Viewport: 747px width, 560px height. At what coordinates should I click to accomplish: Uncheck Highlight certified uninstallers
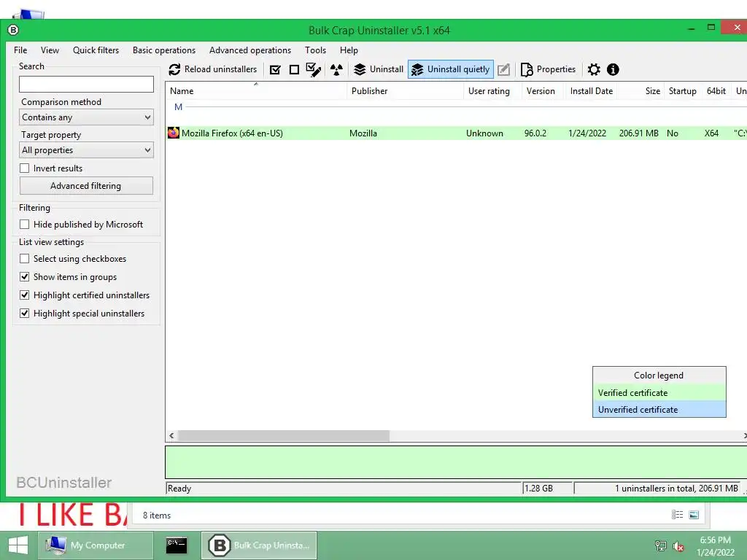[24, 295]
